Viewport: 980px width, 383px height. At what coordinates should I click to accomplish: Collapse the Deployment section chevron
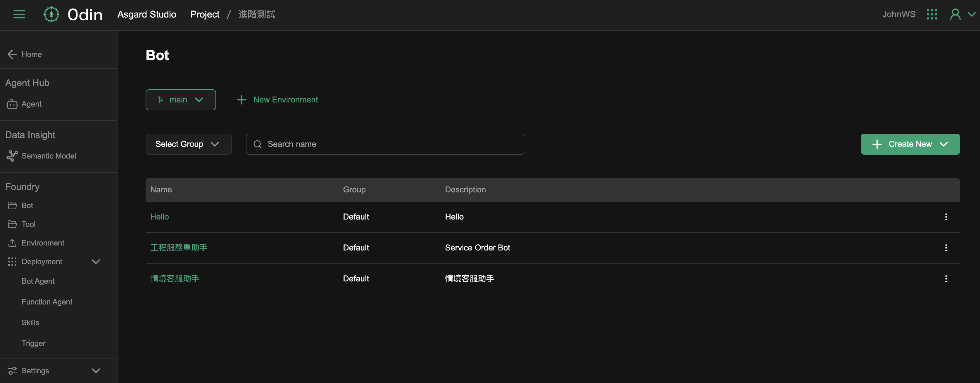point(96,261)
